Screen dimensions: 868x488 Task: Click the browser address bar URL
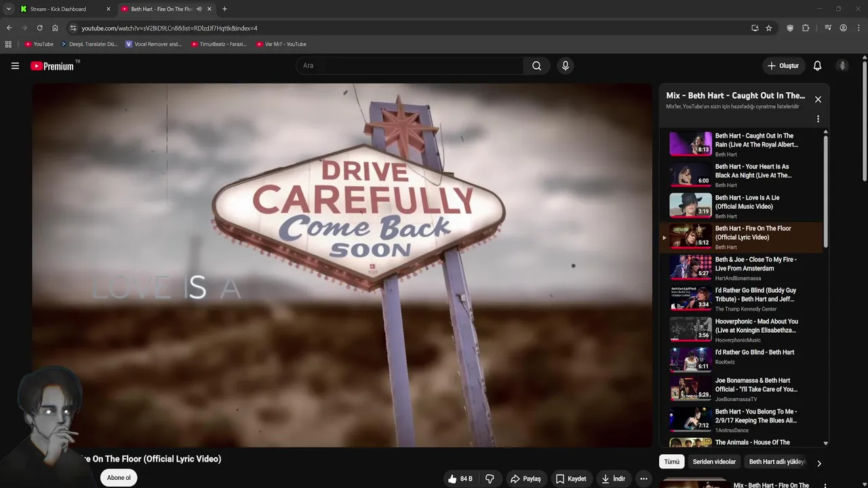(170, 28)
